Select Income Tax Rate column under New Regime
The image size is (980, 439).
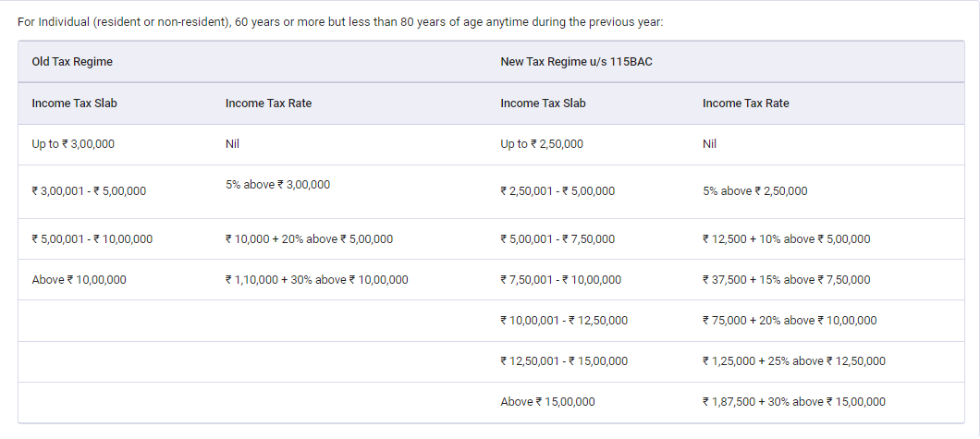[745, 104]
